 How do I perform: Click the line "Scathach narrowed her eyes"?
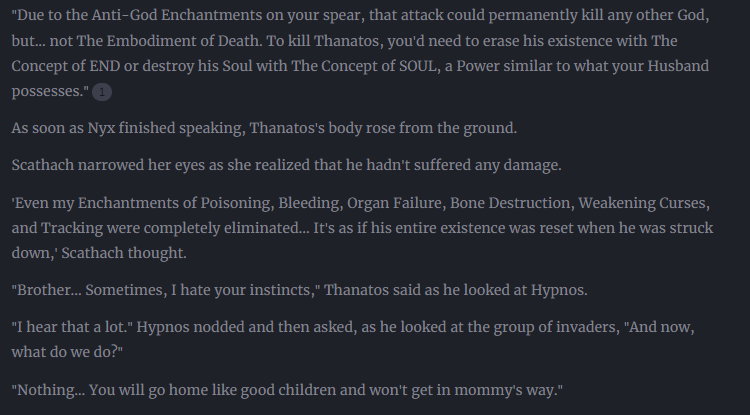(286, 165)
